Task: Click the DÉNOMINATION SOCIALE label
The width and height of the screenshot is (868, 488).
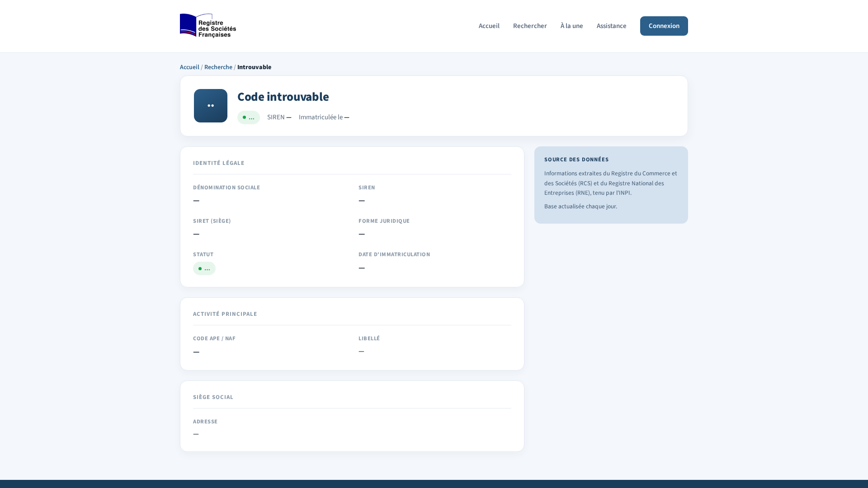Action: point(226,188)
